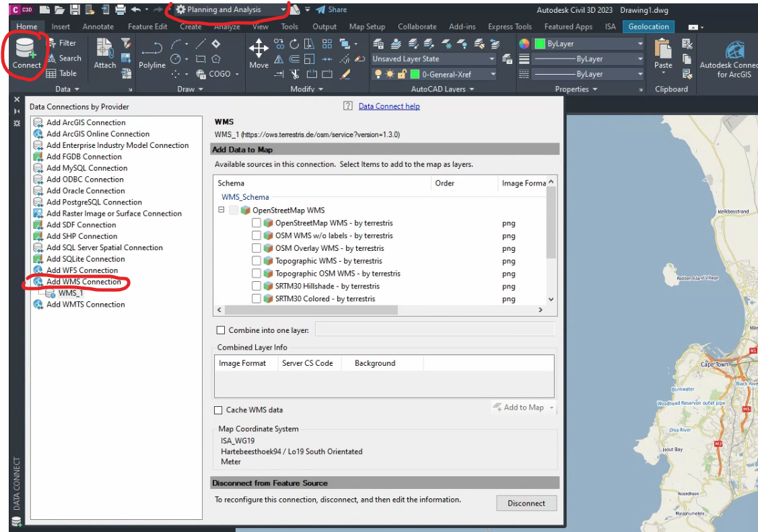Select the Attach tool
Viewport: 758px width, 532px height.
pyautogui.click(x=105, y=50)
